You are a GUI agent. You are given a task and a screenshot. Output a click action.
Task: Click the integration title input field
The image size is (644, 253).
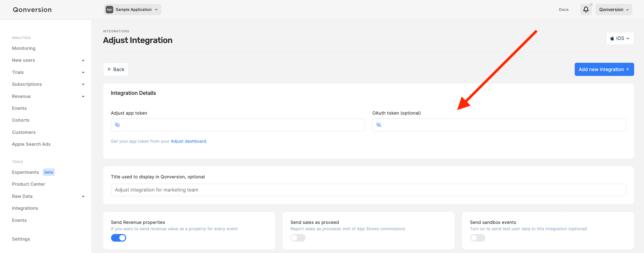click(x=369, y=190)
